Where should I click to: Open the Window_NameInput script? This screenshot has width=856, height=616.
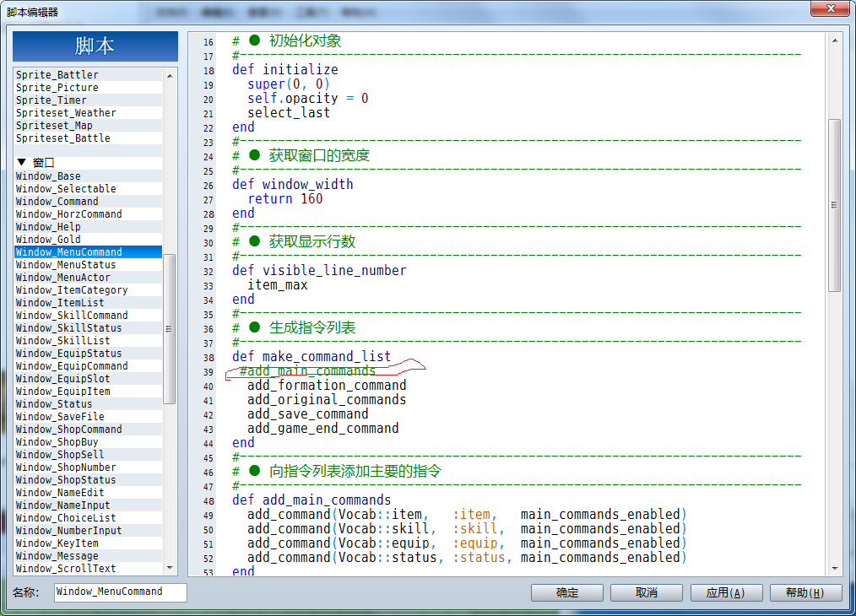(88, 505)
